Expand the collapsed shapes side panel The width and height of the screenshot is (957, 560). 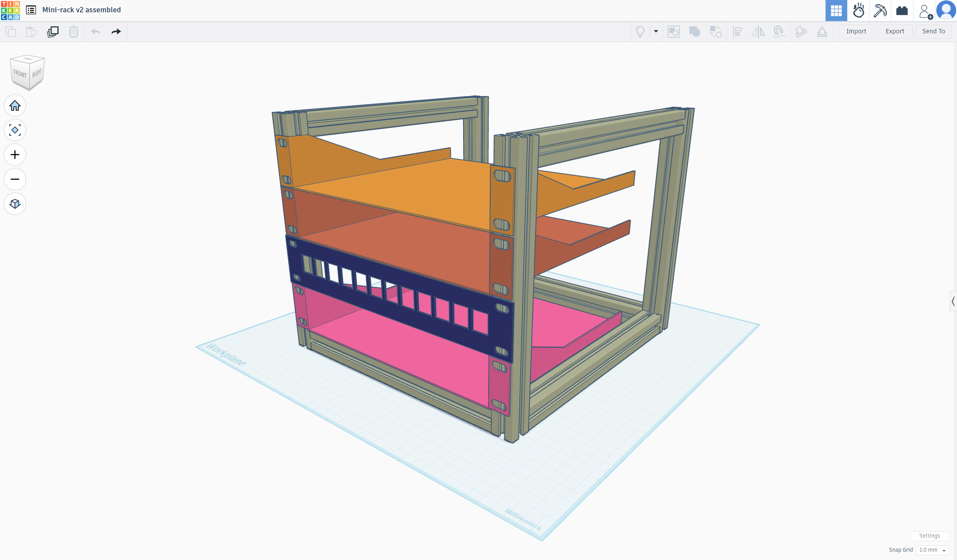click(x=953, y=301)
